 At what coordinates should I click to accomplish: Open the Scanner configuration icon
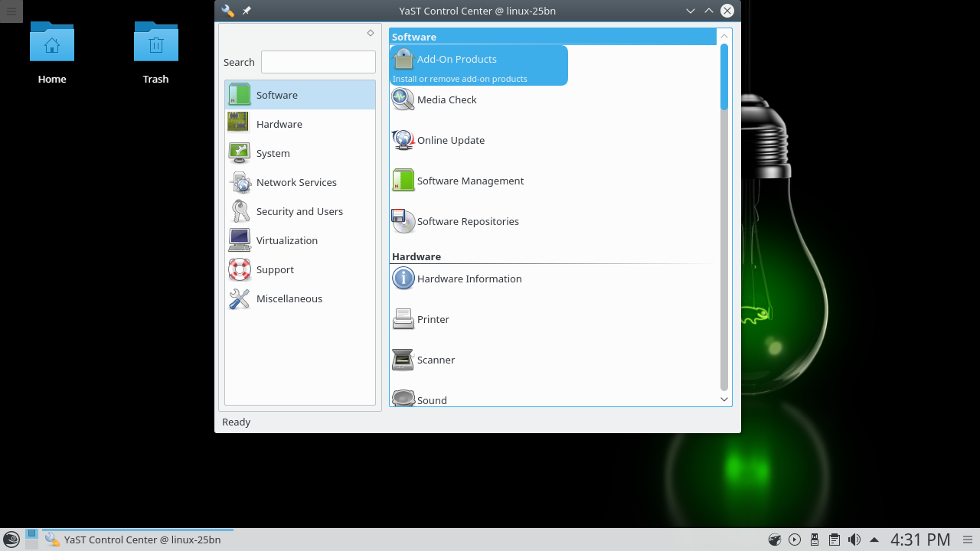pos(435,360)
